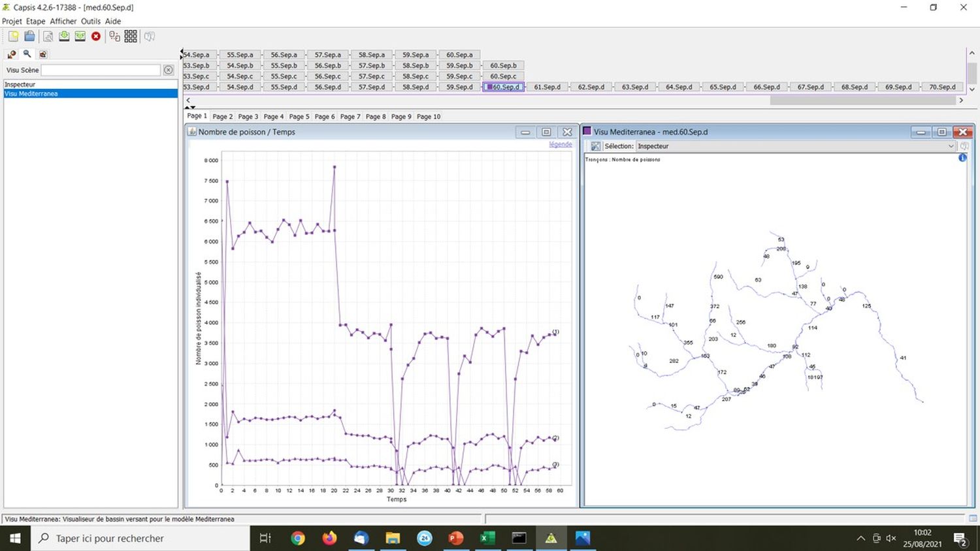Click the nine-square grid toolbar icon
This screenshot has height=551, width=980.
coord(131,37)
